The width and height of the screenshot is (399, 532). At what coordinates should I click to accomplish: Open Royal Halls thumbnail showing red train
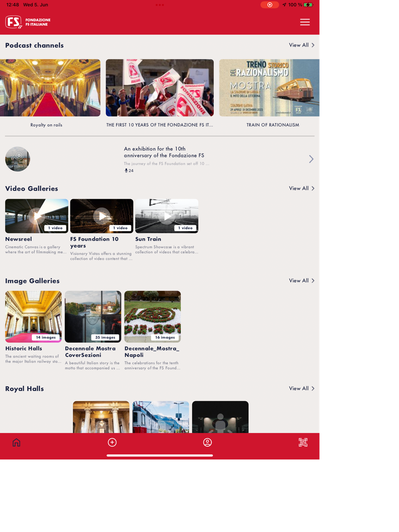(x=161, y=417)
